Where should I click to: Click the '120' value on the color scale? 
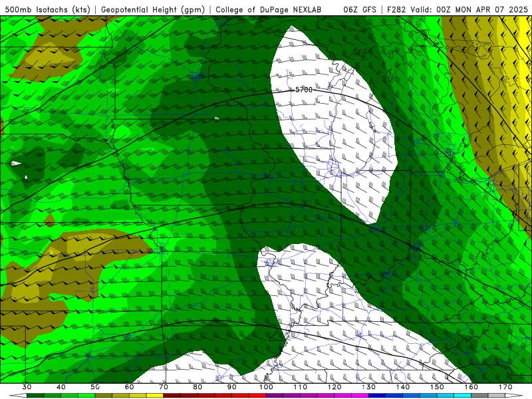coord(334,387)
